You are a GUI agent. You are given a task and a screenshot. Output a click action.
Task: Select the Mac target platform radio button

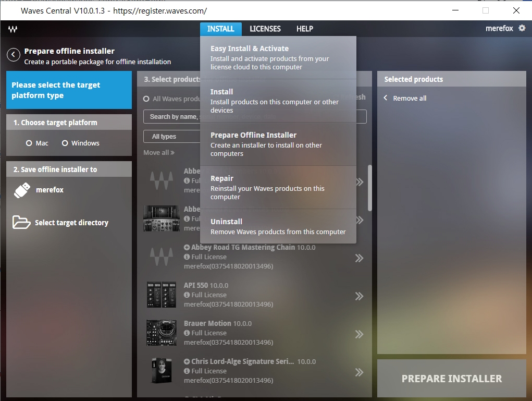pyautogui.click(x=29, y=143)
